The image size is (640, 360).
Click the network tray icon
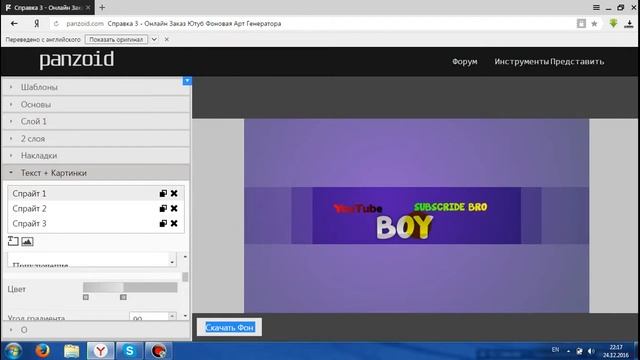click(579, 351)
